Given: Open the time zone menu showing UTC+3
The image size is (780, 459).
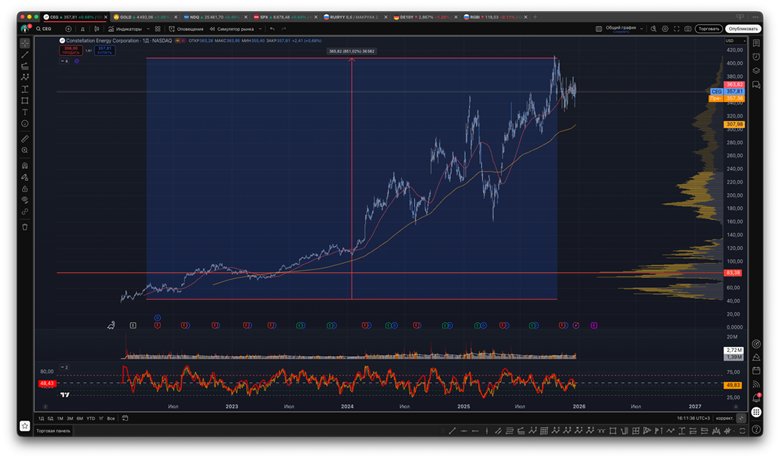Looking at the screenshot, I should [694, 418].
